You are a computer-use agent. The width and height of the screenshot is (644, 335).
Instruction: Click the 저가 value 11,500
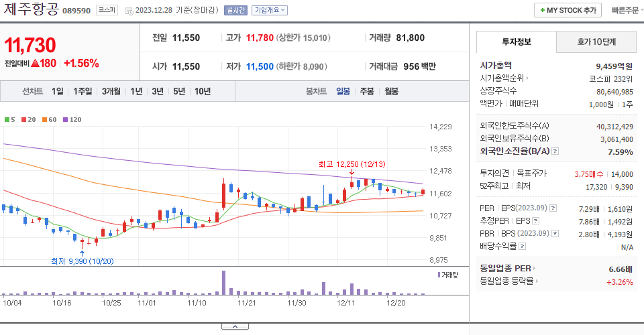[x=260, y=66]
